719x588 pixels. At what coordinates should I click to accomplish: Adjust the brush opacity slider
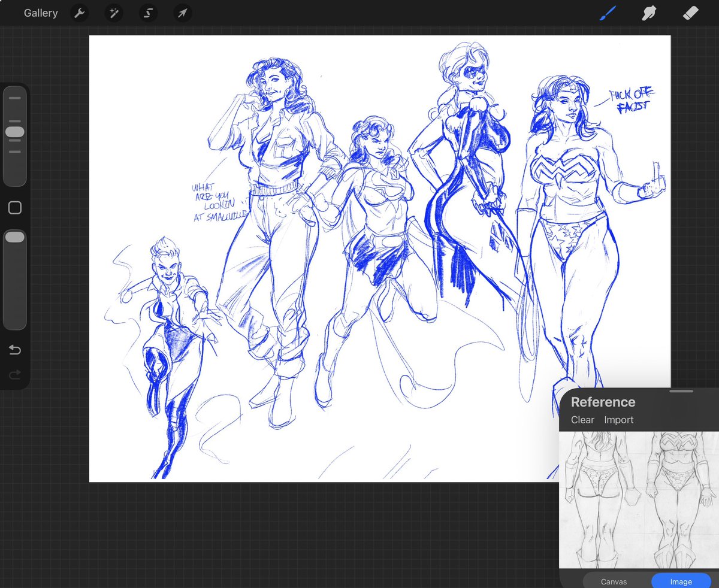pos(15,236)
